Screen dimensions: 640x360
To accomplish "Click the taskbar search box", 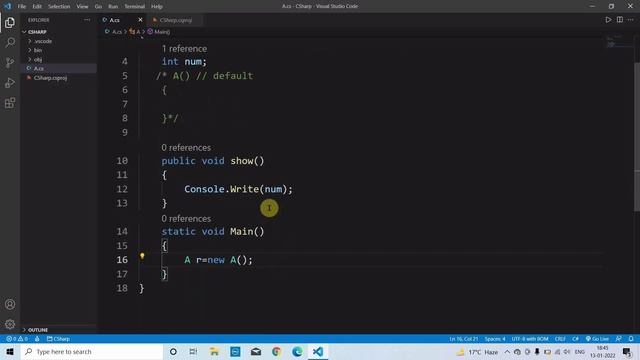I will pos(91,351).
